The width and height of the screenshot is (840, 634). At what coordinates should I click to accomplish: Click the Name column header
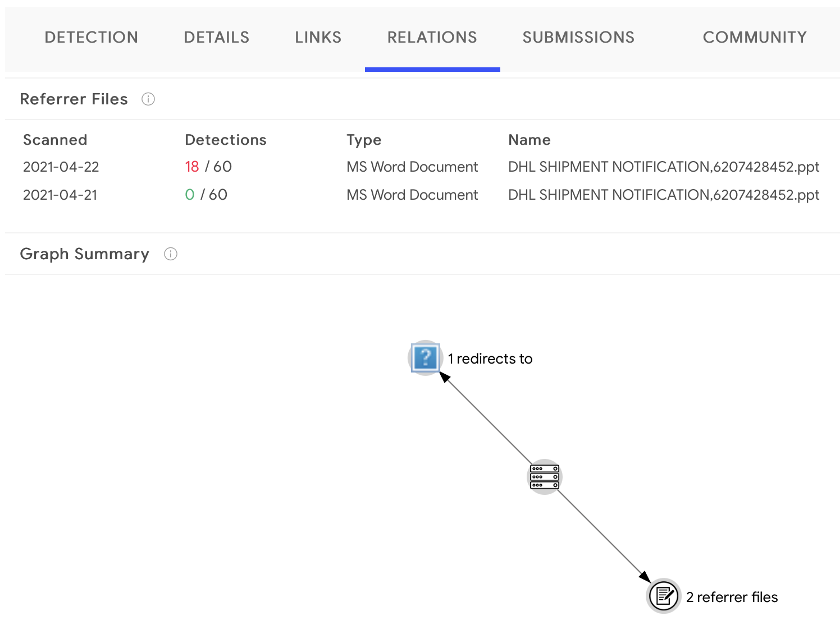[x=529, y=140]
